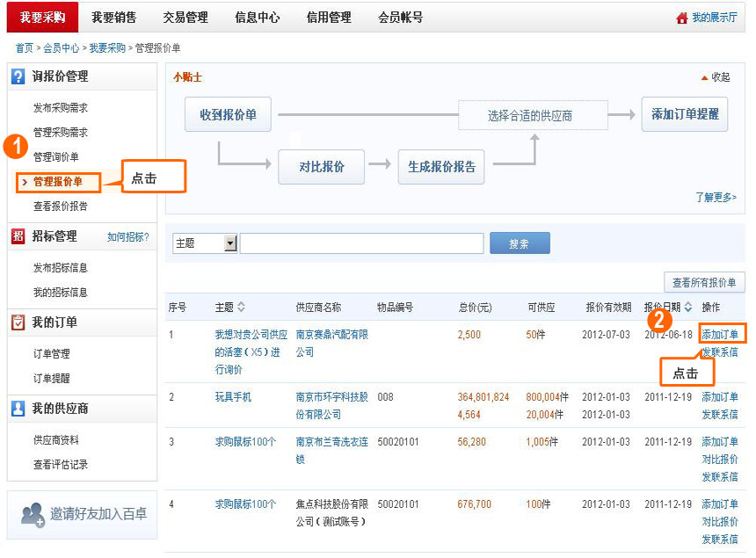Open 如何招标? help link
756x558 pixels.
coord(128,237)
